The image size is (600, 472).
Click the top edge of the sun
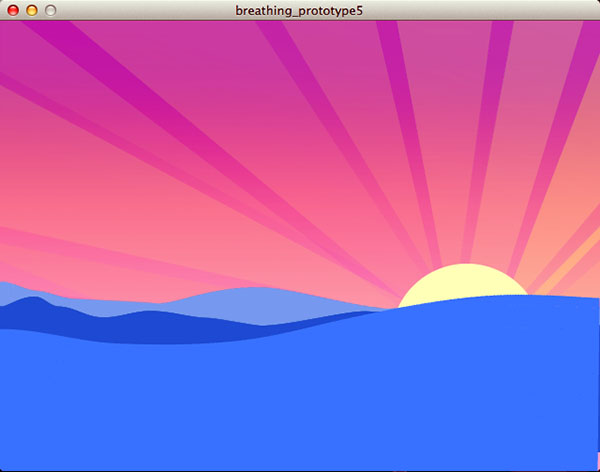462,267
